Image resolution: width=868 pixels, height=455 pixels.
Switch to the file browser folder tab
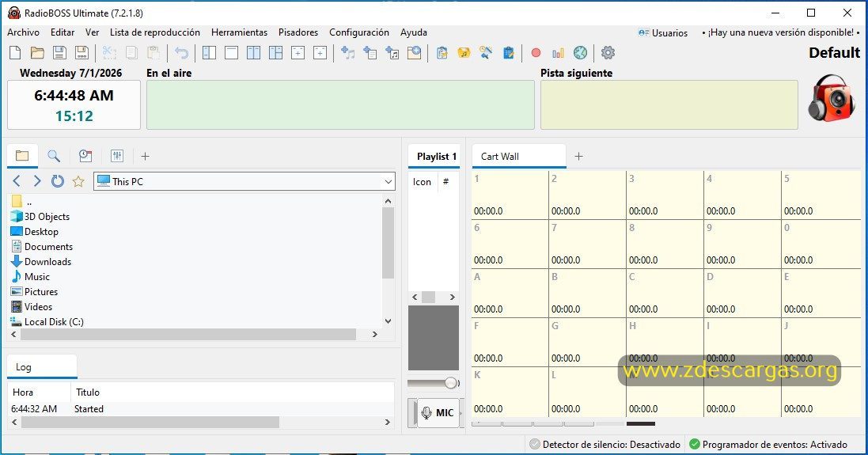[x=22, y=156]
